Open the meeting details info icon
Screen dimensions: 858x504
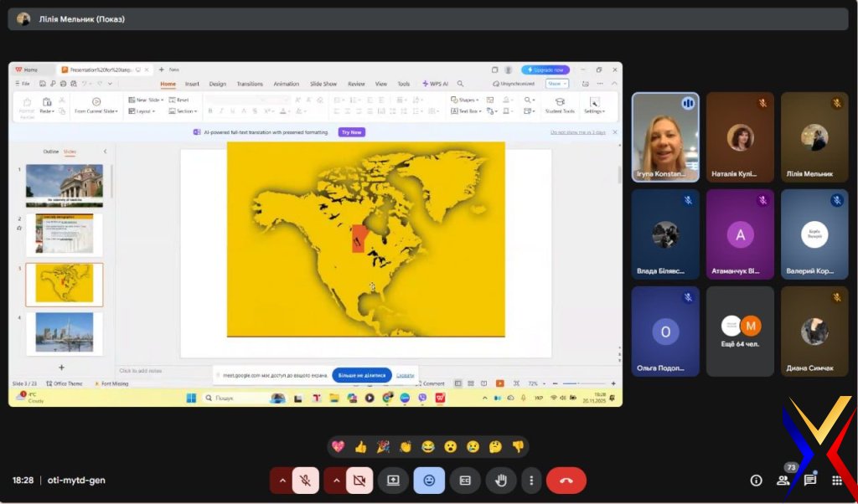(756, 481)
